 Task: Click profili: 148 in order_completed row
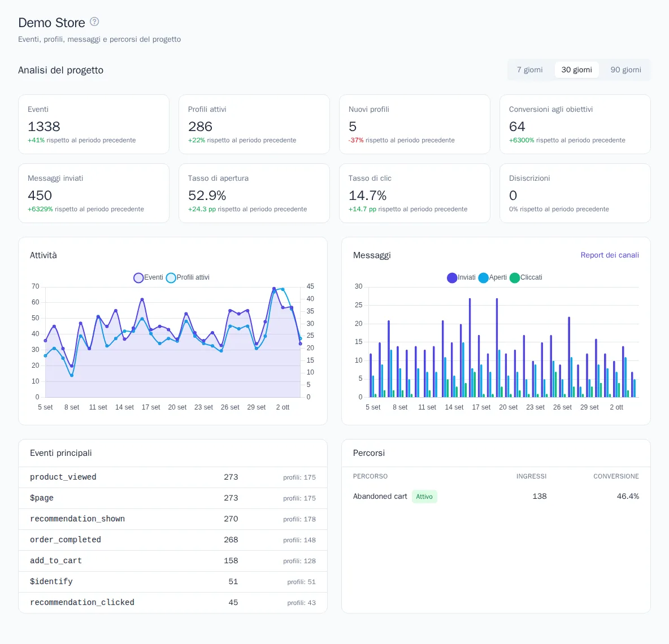tap(299, 541)
